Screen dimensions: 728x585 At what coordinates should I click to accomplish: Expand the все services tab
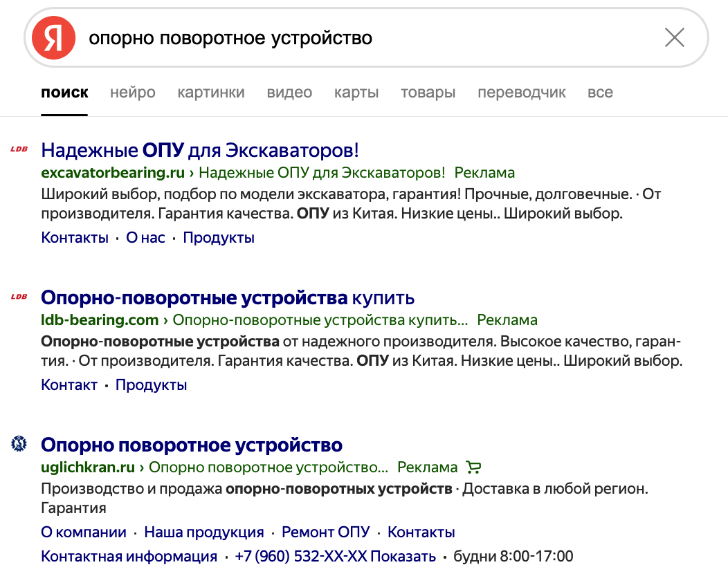tap(600, 93)
